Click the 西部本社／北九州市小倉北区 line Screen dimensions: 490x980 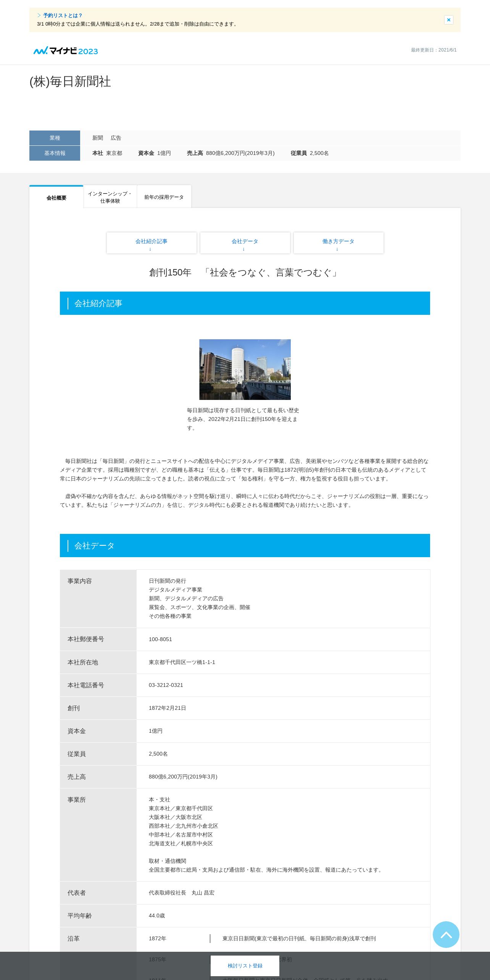point(184,826)
